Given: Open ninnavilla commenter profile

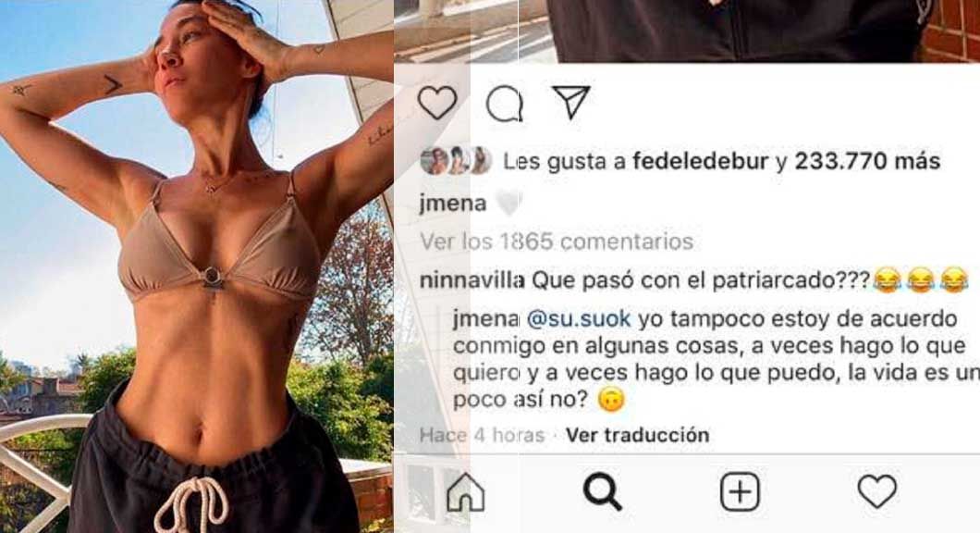Looking at the screenshot, I should point(472,281).
